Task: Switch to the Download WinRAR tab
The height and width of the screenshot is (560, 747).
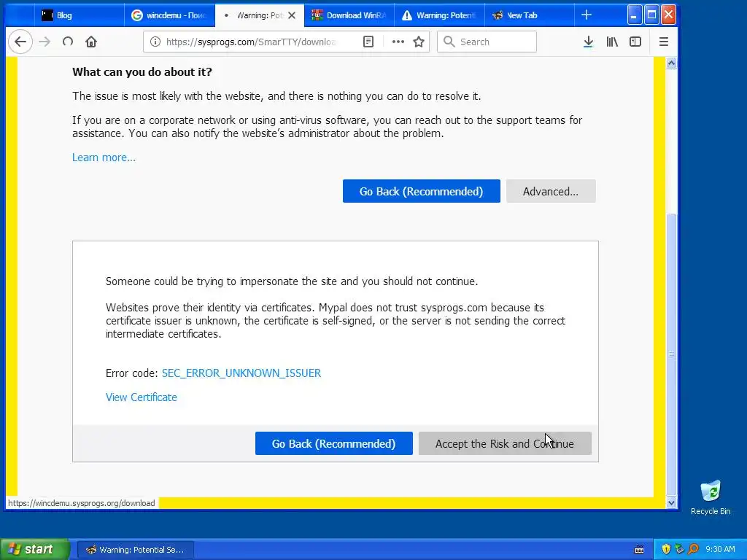Action: coord(349,15)
